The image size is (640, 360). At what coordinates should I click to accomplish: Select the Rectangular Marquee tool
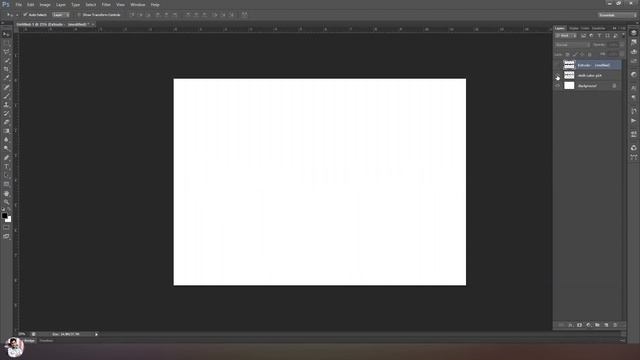coord(6,43)
